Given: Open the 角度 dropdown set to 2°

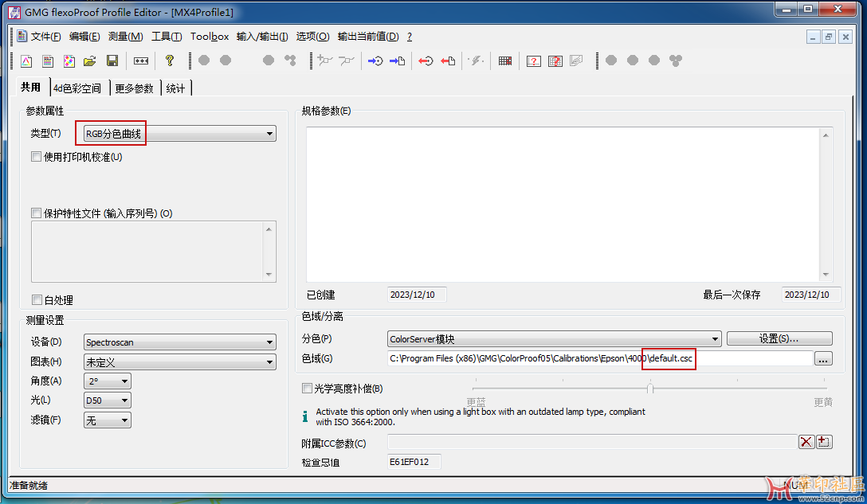Looking at the screenshot, I should click(x=108, y=381).
